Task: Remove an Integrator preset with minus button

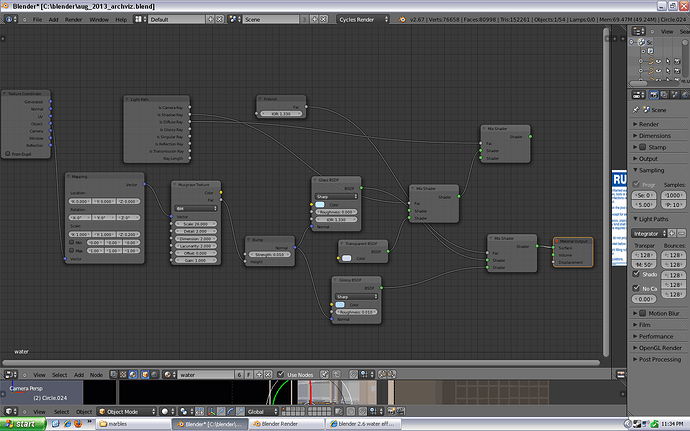Action: (682, 233)
